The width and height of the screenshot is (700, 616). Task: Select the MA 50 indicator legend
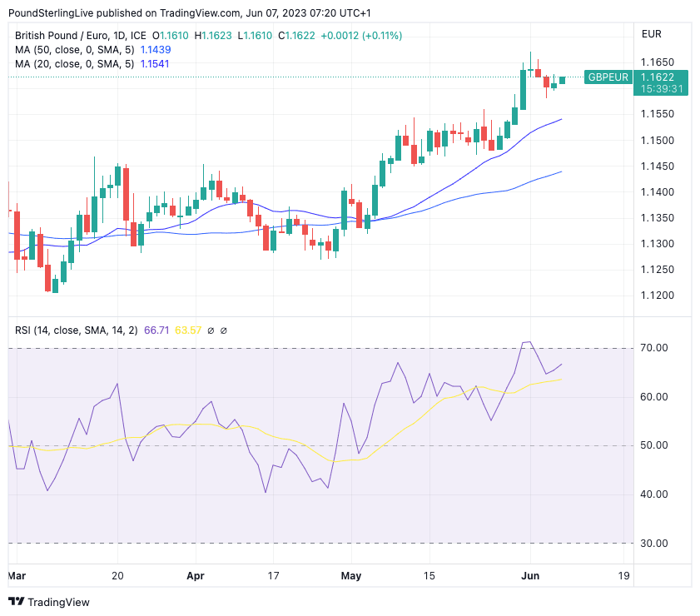point(75,50)
